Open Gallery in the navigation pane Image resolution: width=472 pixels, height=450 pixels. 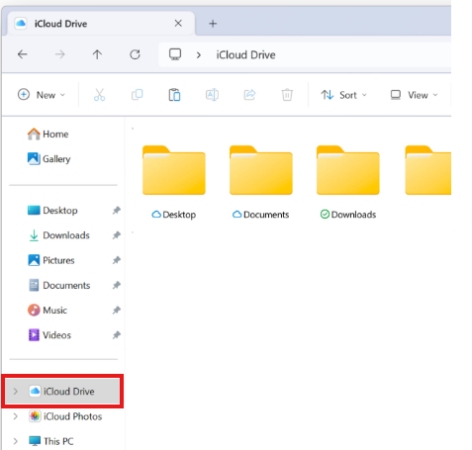(x=49, y=159)
